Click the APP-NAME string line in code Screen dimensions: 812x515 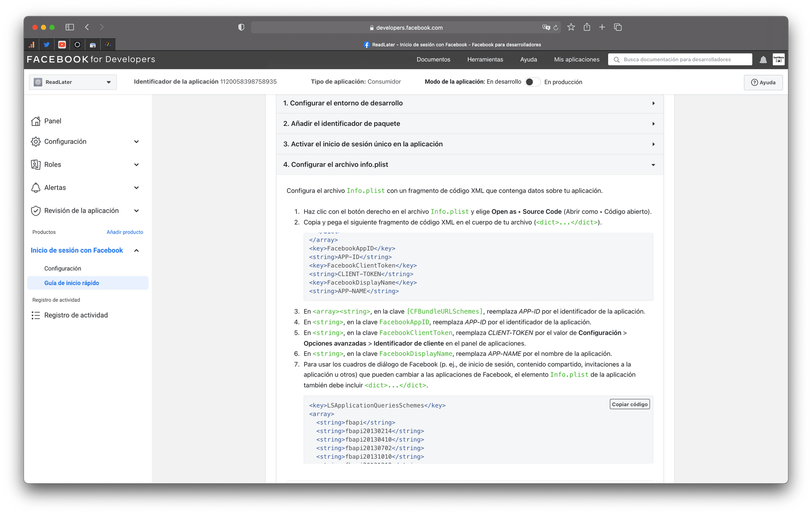[354, 291]
